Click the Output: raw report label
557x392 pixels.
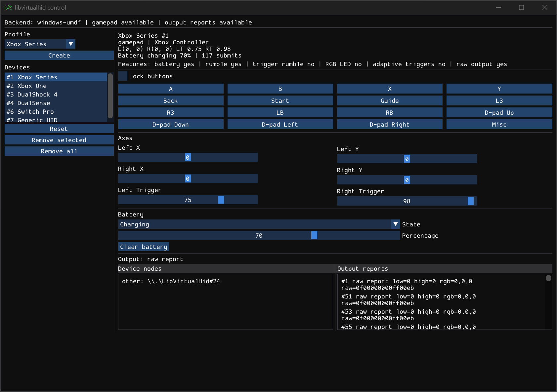(x=150, y=259)
